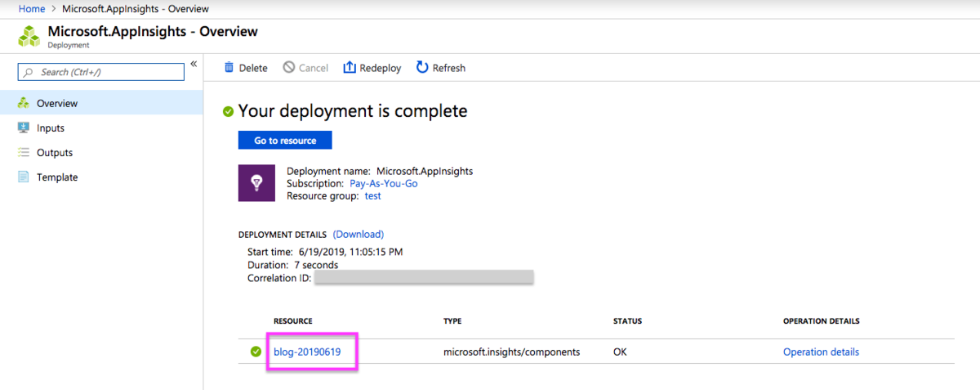Viewport: 980px width, 390px height.
Task: Click the Correlation ID label
Action: [279, 278]
